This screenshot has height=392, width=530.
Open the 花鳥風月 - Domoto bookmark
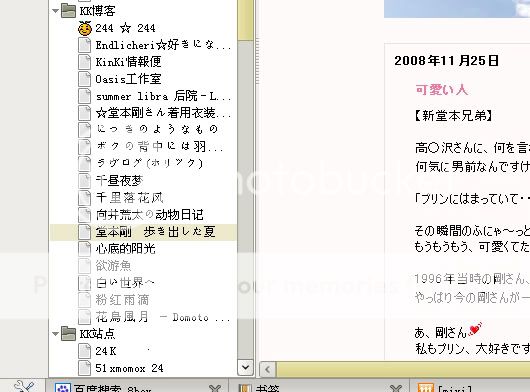pos(163,317)
